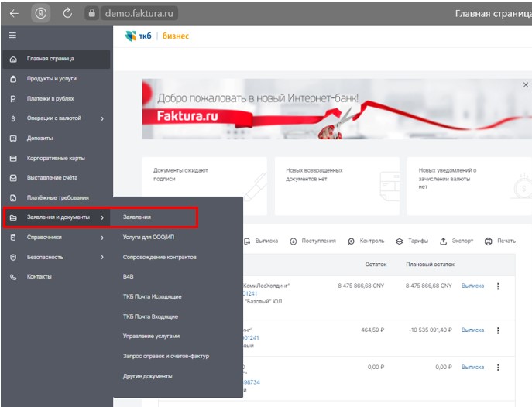Click the Остаток column header

pyautogui.click(x=376, y=265)
